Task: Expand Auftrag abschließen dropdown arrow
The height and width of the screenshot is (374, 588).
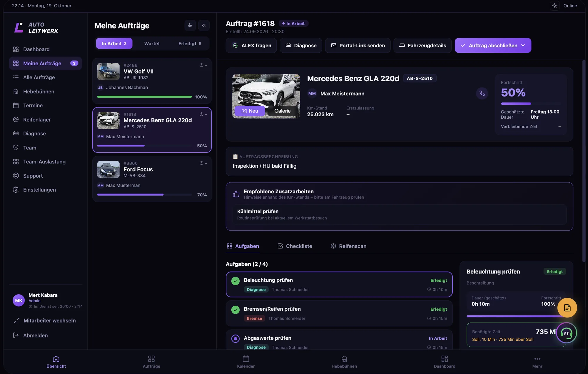Action: click(523, 45)
